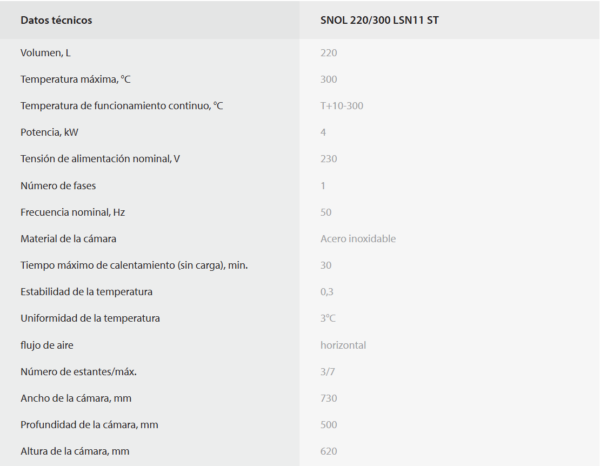
Task: Click the 'SNOL 220/300 LSN11 ST' column header
Action: [379, 19]
